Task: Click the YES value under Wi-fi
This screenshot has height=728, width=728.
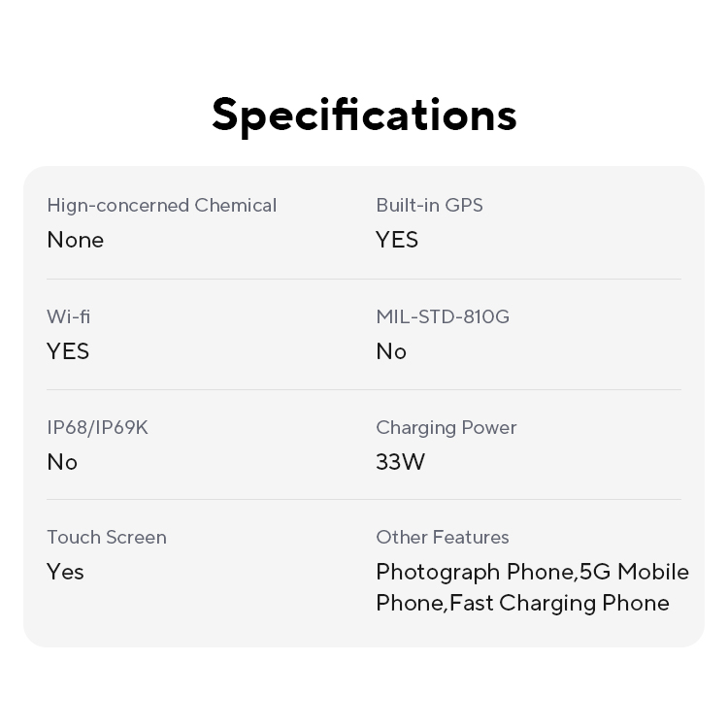Action: coord(68,351)
